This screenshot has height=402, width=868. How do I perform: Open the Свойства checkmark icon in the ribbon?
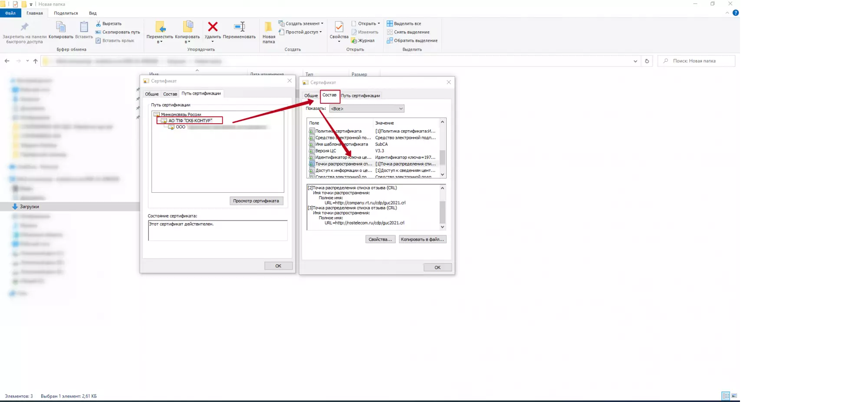(339, 27)
